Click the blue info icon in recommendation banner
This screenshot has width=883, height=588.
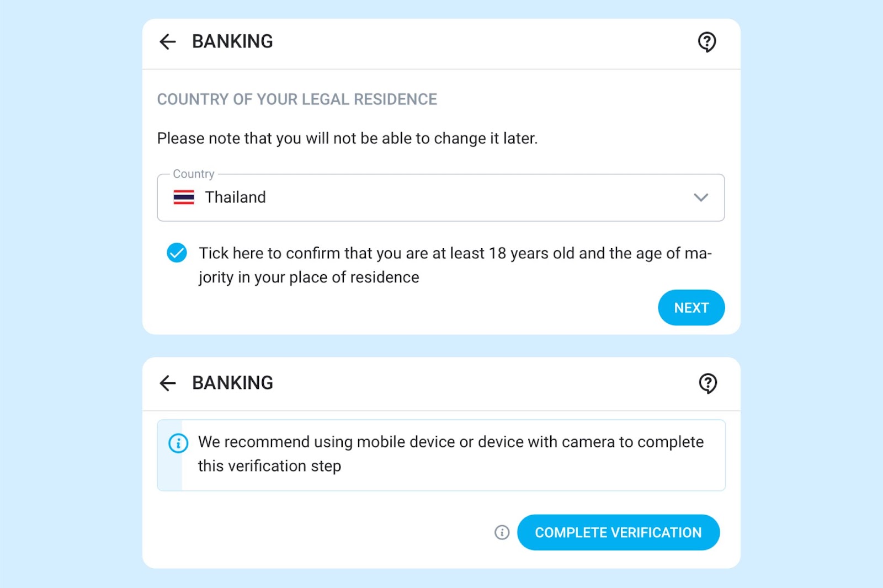(x=178, y=443)
